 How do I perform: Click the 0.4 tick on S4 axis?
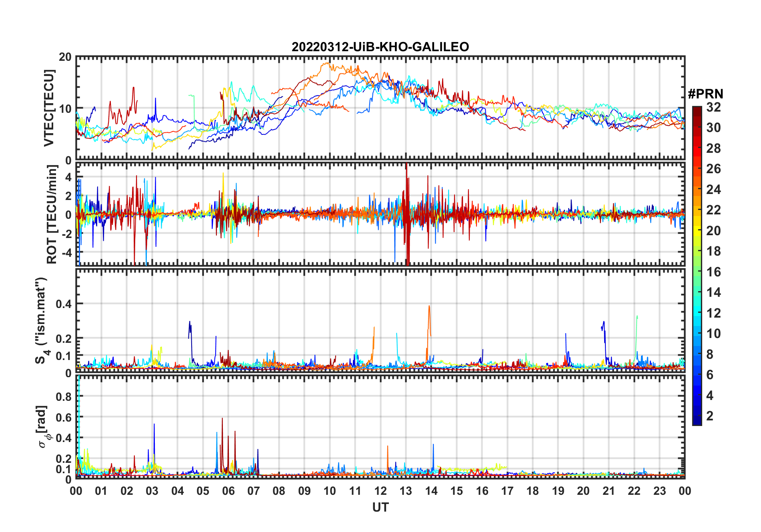pos(64,304)
